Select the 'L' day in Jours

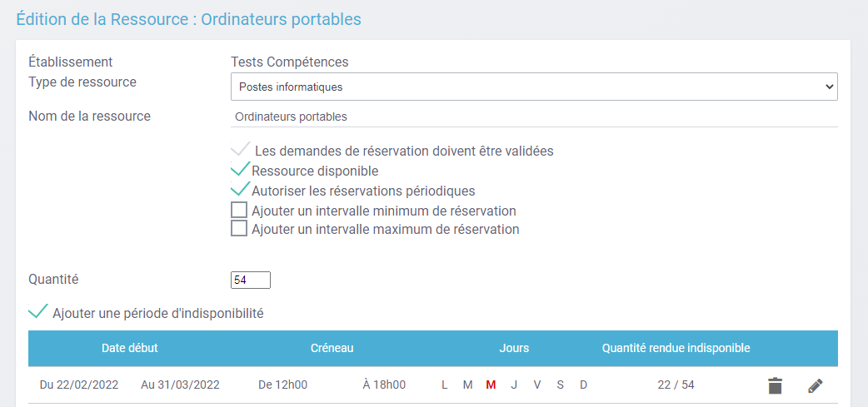pyautogui.click(x=445, y=385)
